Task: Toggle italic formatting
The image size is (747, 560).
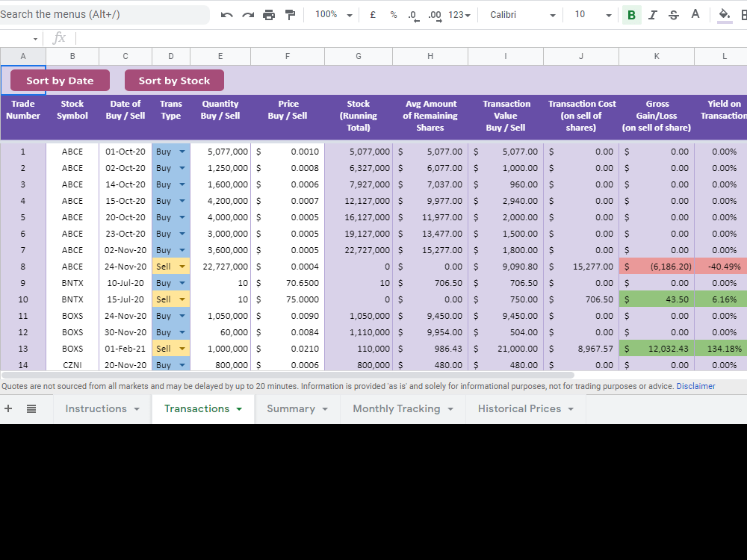Action: click(651, 14)
